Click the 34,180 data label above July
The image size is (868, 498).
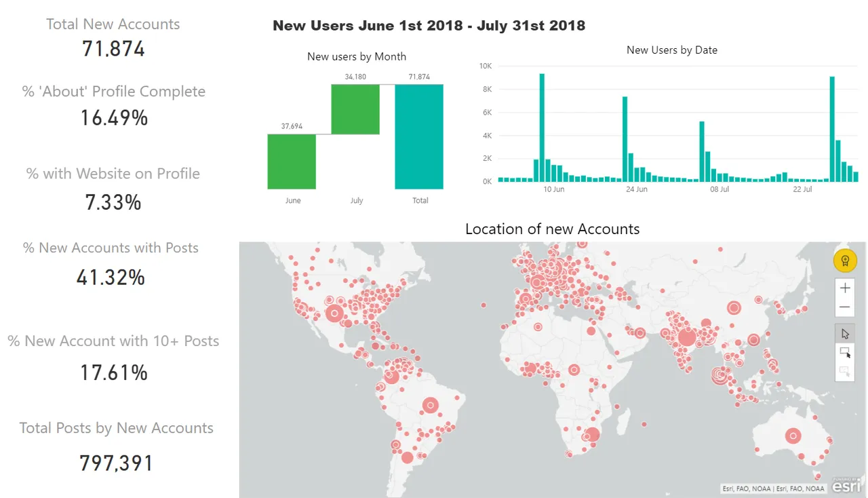pyautogui.click(x=355, y=77)
